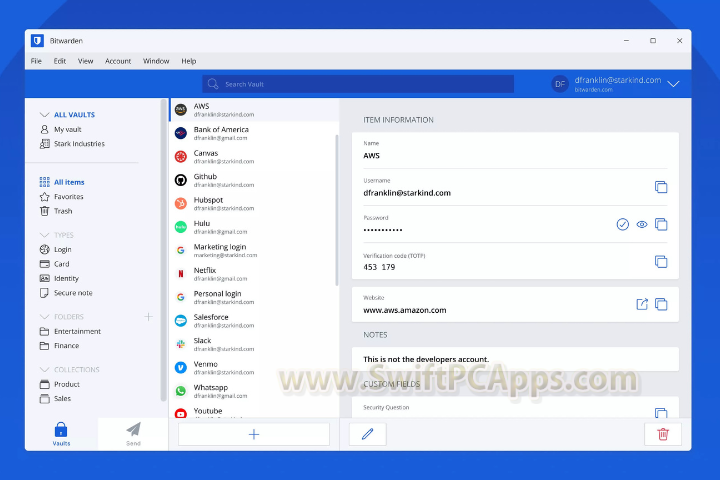Edit the AWS item with pencil icon
720x480 pixels.
coord(367,434)
